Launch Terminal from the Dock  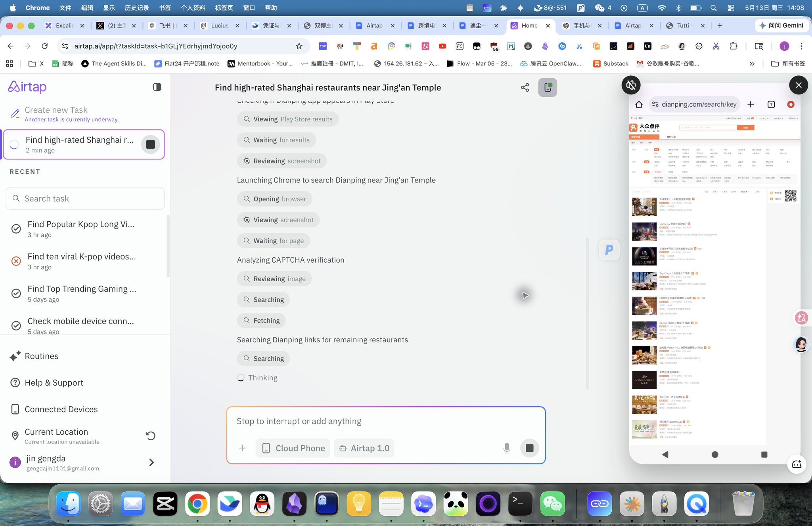click(x=520, y=504)
